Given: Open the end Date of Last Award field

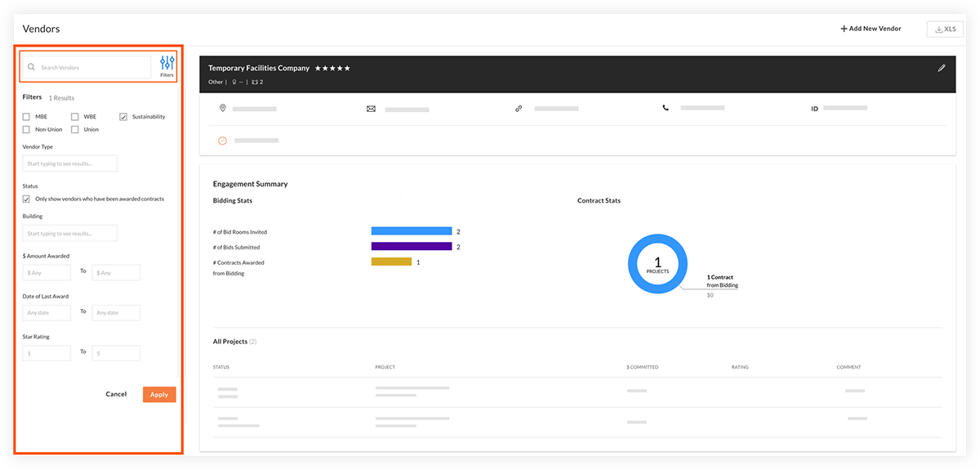Looking at the screenshot, I should click(x=115, y=312).
